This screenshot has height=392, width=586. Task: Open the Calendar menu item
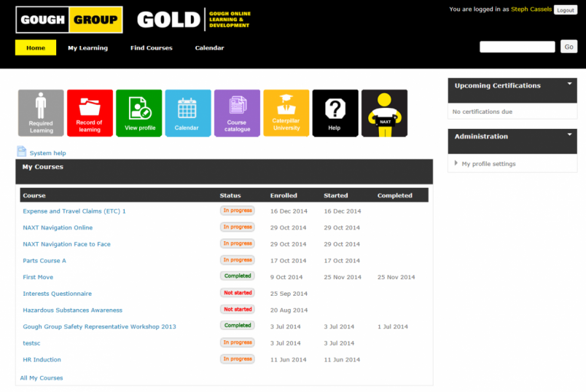209,48
